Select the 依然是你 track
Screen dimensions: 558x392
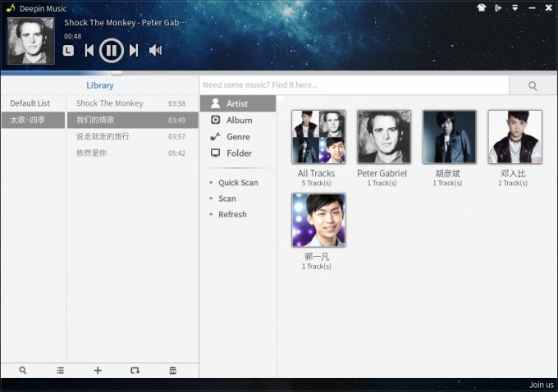(132, 153)
